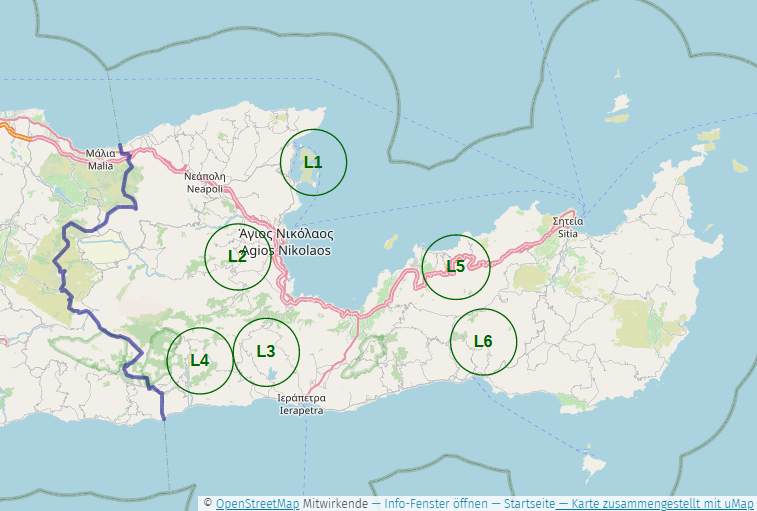This screenshot has width=757, height=511.
Task: Select the L2 circle marker
Action: click(237, 256)
